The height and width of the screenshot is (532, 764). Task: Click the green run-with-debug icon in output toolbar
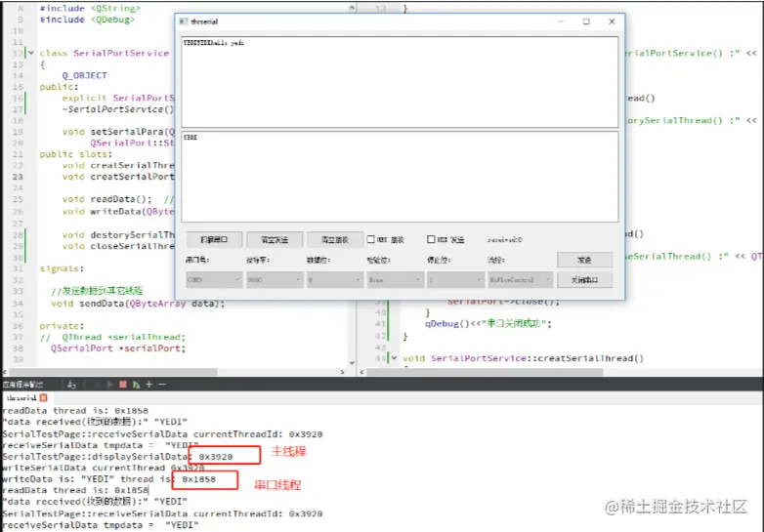136,385
